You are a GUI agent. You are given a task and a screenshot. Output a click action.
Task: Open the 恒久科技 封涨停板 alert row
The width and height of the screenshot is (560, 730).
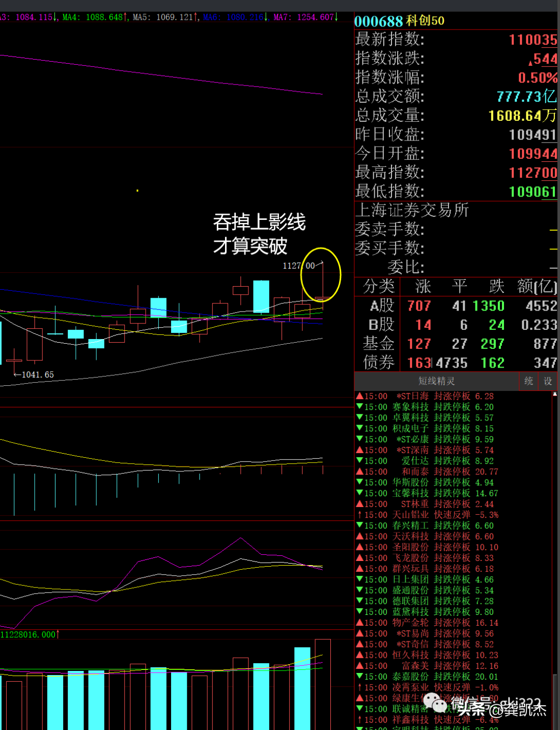(427, 655)
